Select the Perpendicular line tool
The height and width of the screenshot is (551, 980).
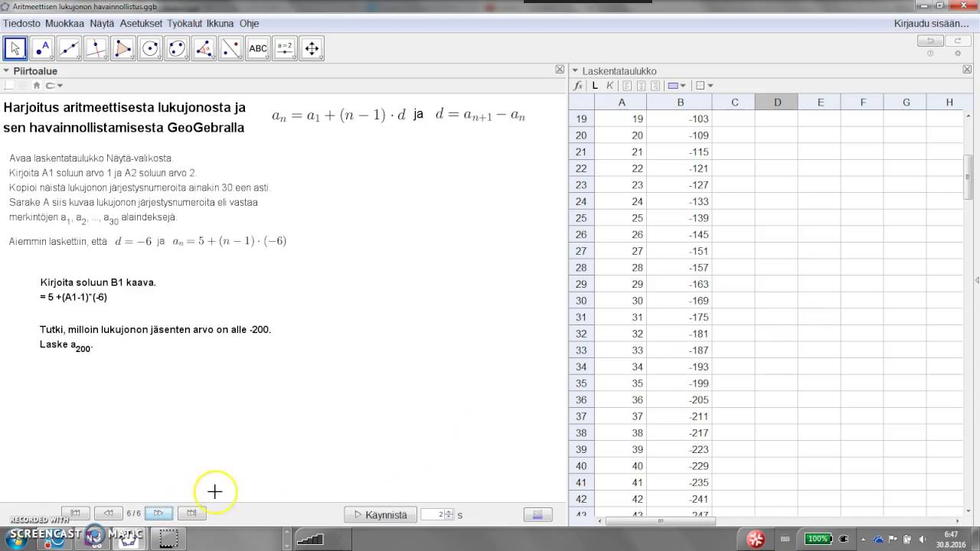pyautogui.click(x=96, y=48)
